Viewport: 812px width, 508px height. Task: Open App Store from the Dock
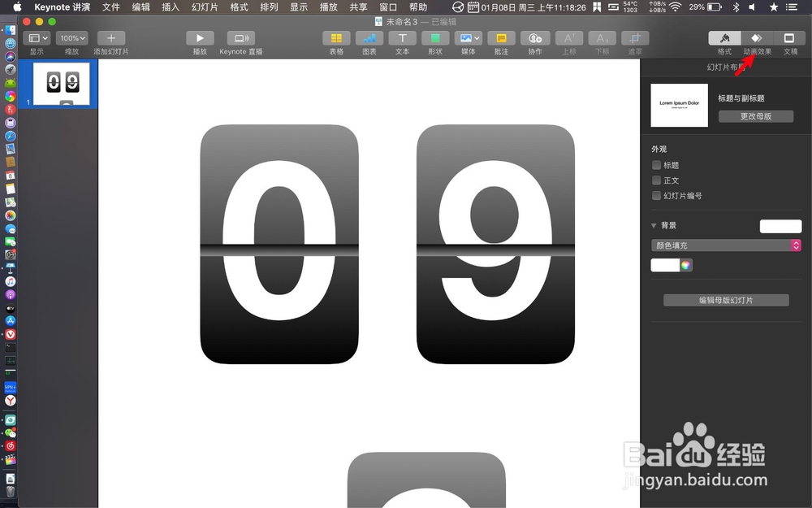pos(11,321)
